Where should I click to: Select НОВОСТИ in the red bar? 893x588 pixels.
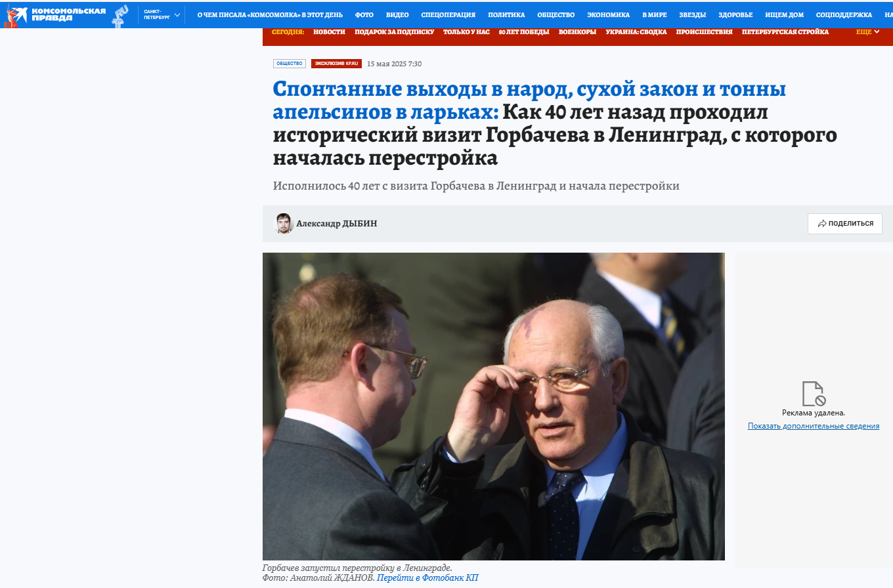coord(329,31)
